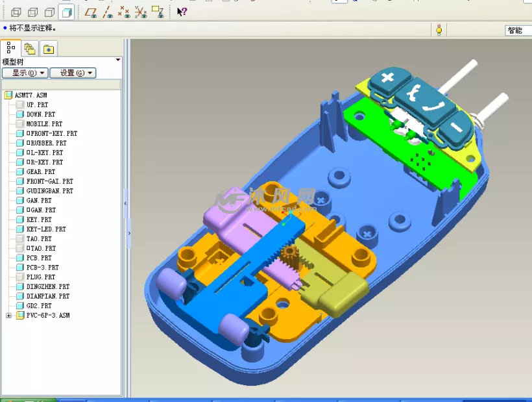Click the traffic light regeneration status icon
532x402 pixels.
click(439, 31)
